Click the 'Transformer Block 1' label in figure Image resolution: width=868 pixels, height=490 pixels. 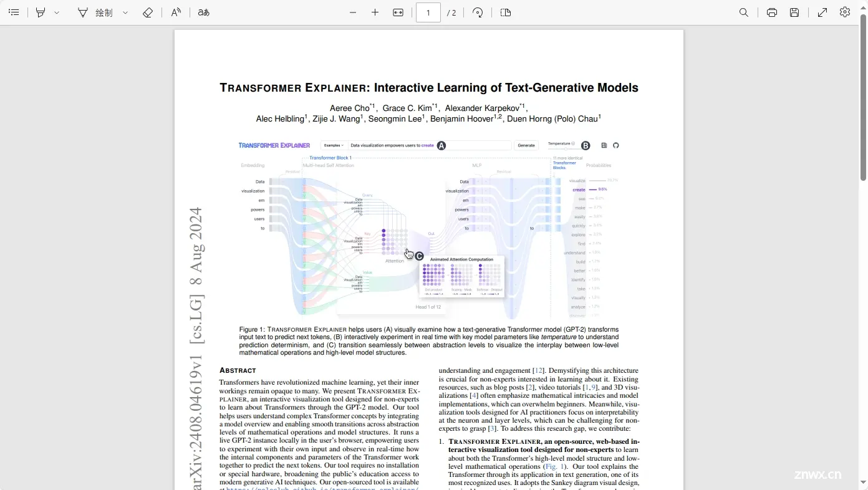click(x=330, y=158)
